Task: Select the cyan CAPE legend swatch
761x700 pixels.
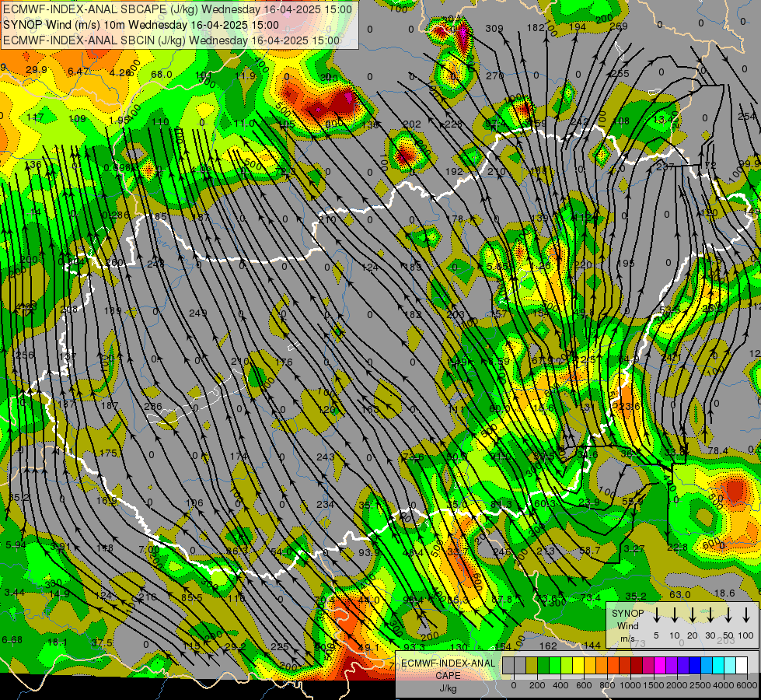Action: [x=717, y=666]
